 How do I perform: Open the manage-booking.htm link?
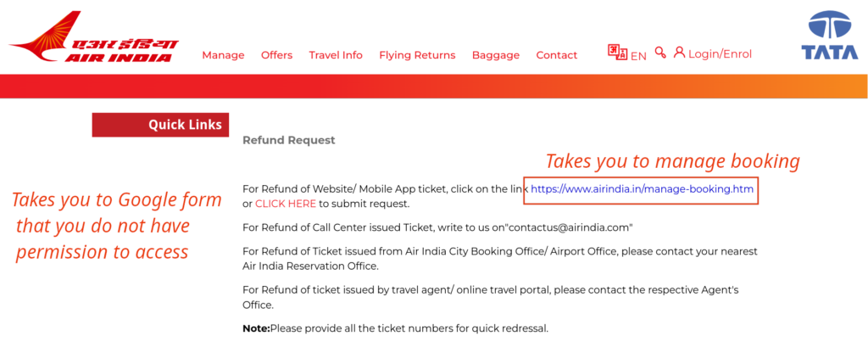click(643, 189)
